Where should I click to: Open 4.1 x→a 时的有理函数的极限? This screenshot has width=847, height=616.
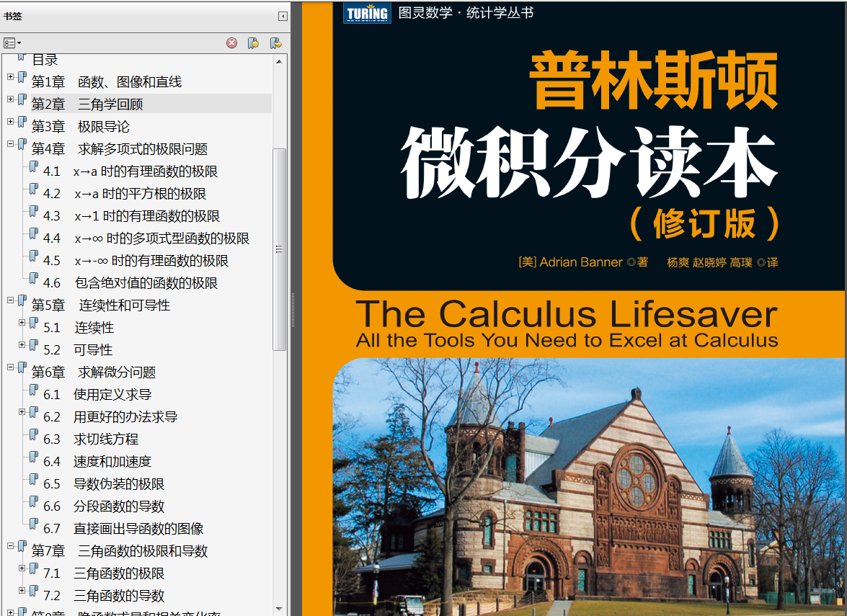coord(130,171)
